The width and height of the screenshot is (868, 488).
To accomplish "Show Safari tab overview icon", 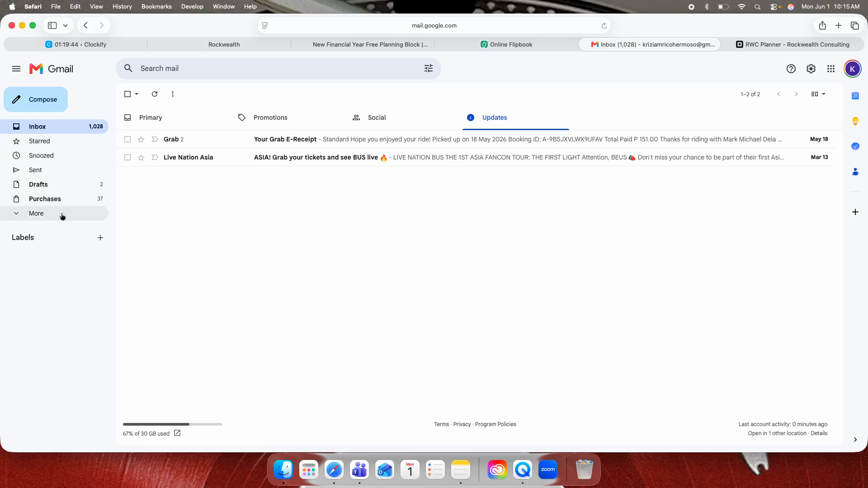I will point(854,26).
